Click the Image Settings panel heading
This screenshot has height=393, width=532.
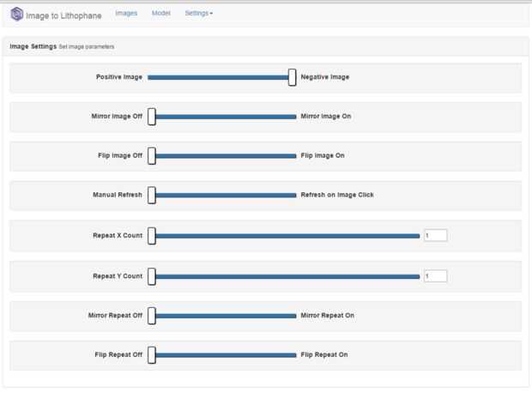coord(33,46)
